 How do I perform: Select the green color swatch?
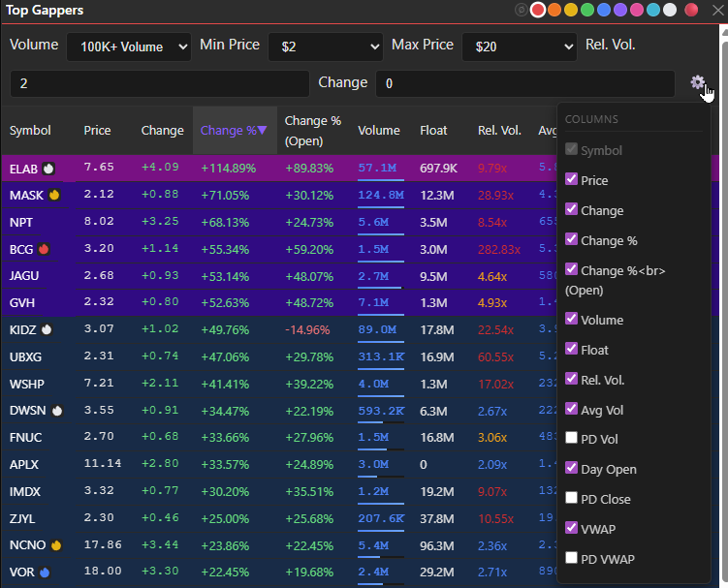pos(586,11)
